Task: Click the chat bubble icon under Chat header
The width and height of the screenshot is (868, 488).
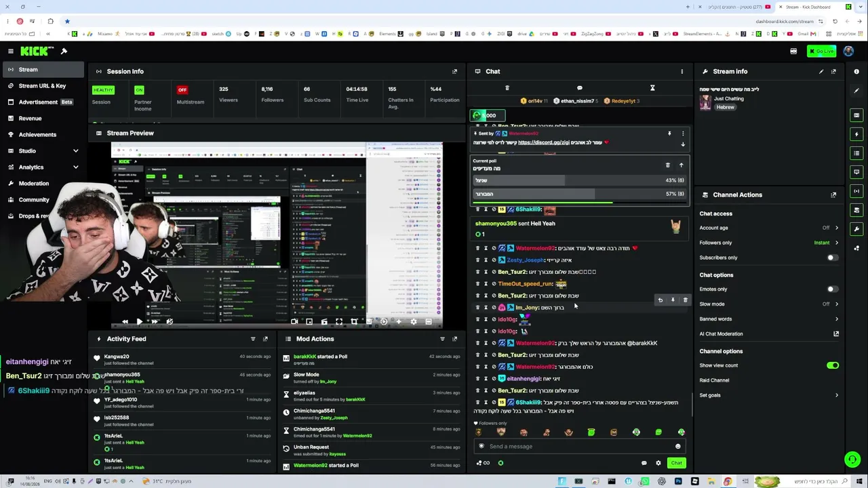Action: click(580, 88)
